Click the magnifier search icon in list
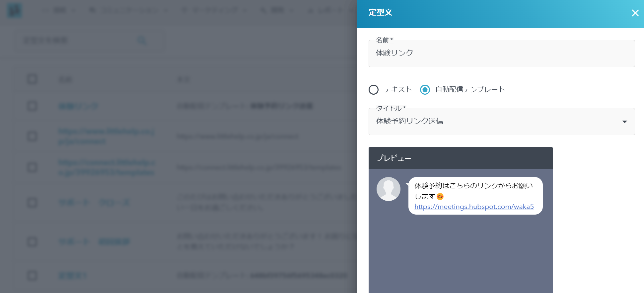This screenshot has width=644, height=293. pos(142,41)
